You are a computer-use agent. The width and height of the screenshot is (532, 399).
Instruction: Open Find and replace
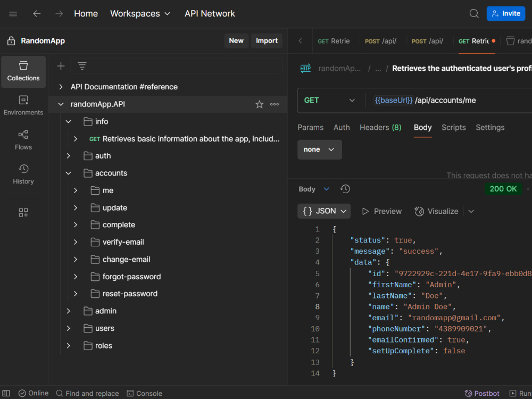[x=88, y=393]
